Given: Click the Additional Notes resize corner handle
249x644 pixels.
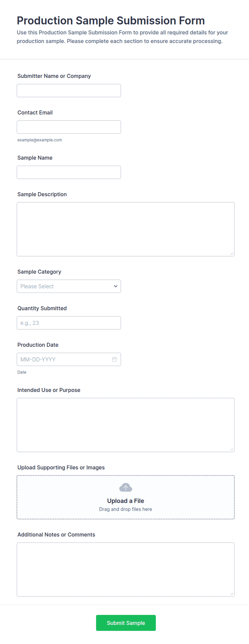Looking at the screenshot, I should point(232,594).
